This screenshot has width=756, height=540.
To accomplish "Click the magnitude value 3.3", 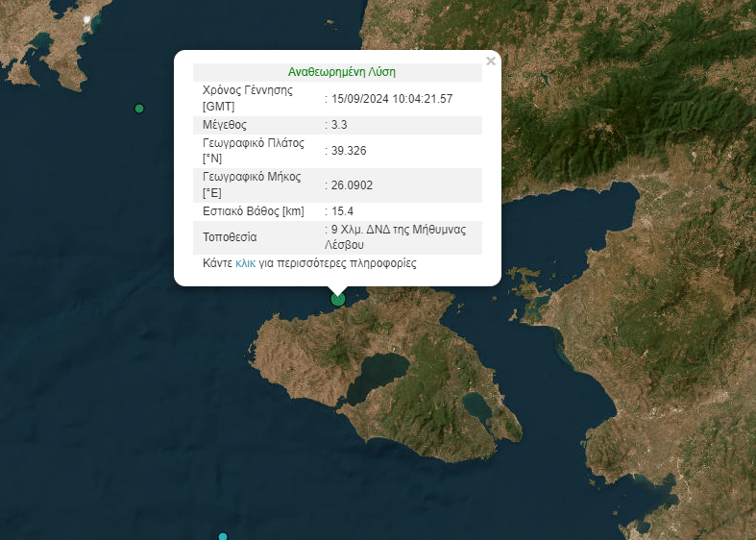I will tap(339, 125).
